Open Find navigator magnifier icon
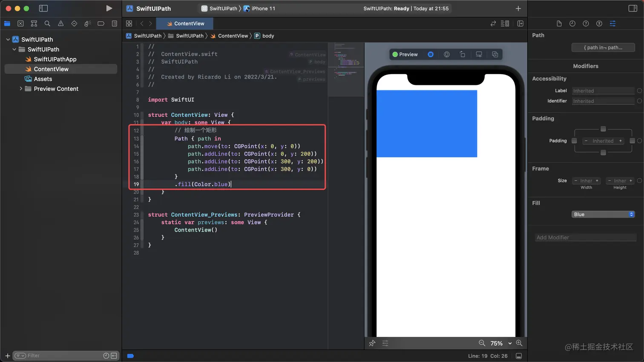Image resolution: width=644 pixels, height=362 pixels. point(47,23)
